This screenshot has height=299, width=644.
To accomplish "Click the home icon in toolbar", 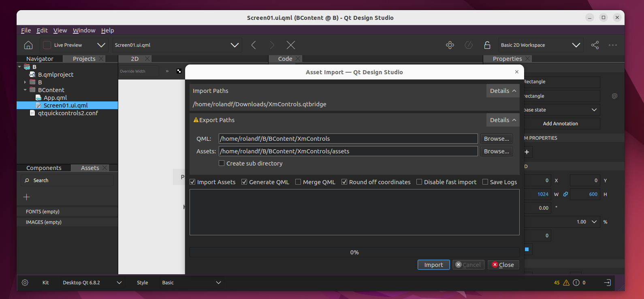I will [x=28, y=45].
